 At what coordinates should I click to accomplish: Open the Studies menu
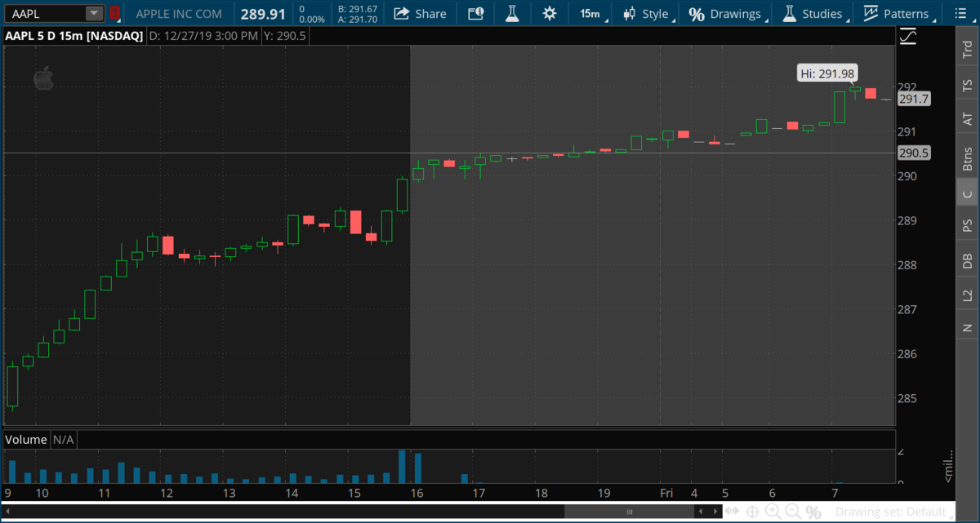pos(813,14)
